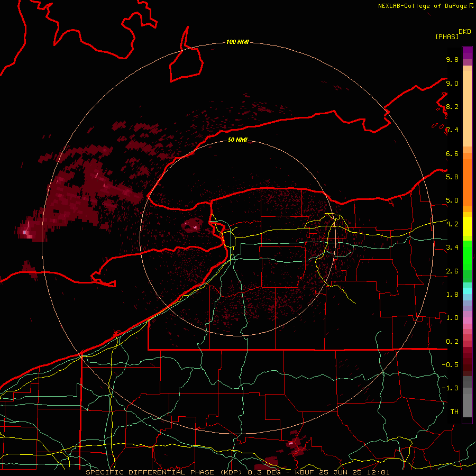476x476 pixels.
Task: Click the 8.2 value on the color scale
Action: 452,106
